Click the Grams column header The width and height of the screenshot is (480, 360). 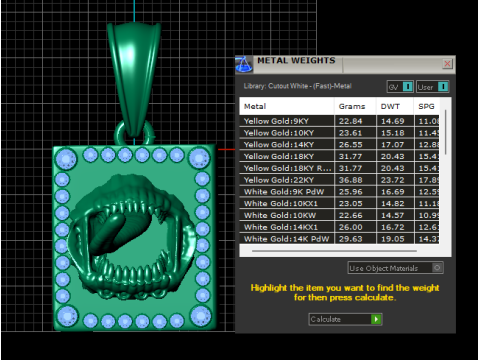[355, 106]
